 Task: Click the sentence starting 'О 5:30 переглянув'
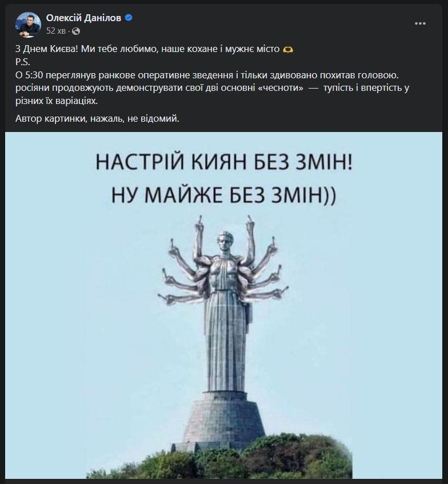tap(207, 75)
